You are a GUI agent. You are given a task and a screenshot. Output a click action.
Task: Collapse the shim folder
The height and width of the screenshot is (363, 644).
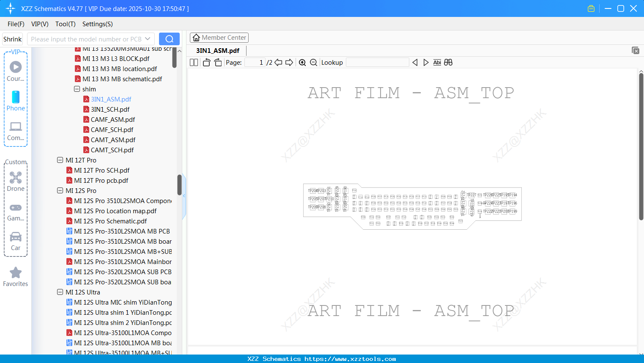[x=76, y=89]
